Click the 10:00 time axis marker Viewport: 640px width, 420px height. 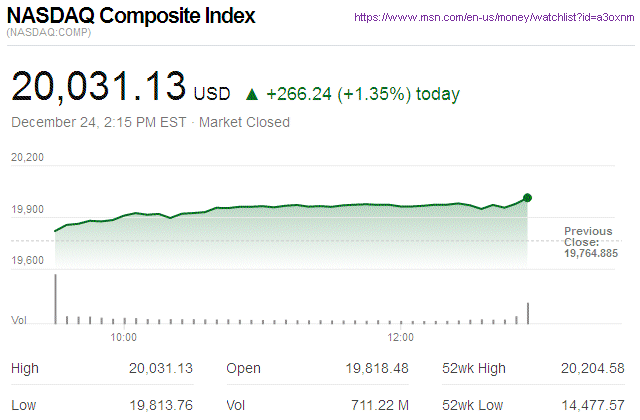(123, 337)
